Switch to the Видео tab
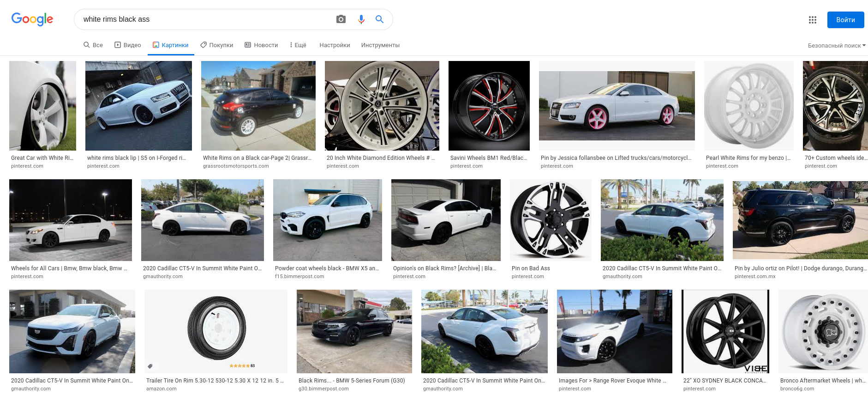Image resolution: width=868 pixels, height=395 pixels. click(x=128, y=45)
